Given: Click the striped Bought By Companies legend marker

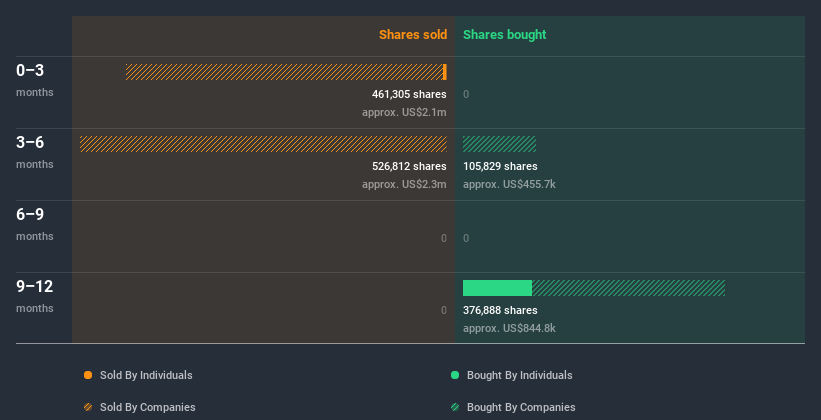Looking at the screenshot, I should (455, 407).
